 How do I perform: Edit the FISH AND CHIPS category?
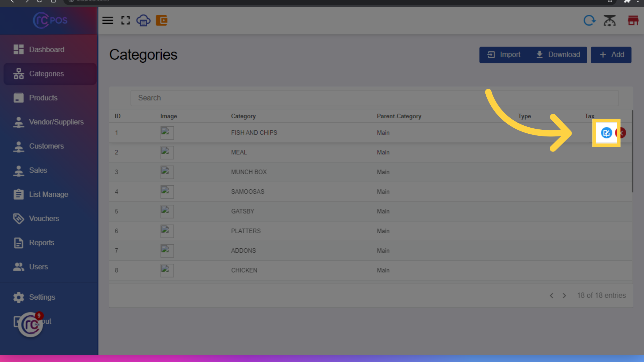pos(606,133)
